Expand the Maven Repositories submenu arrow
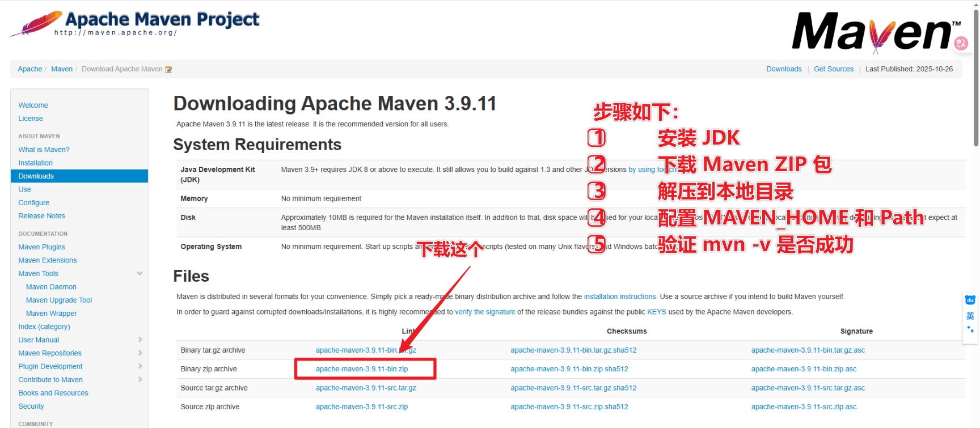Viewport: 980px width, 428px height. [x=140, y=353]
